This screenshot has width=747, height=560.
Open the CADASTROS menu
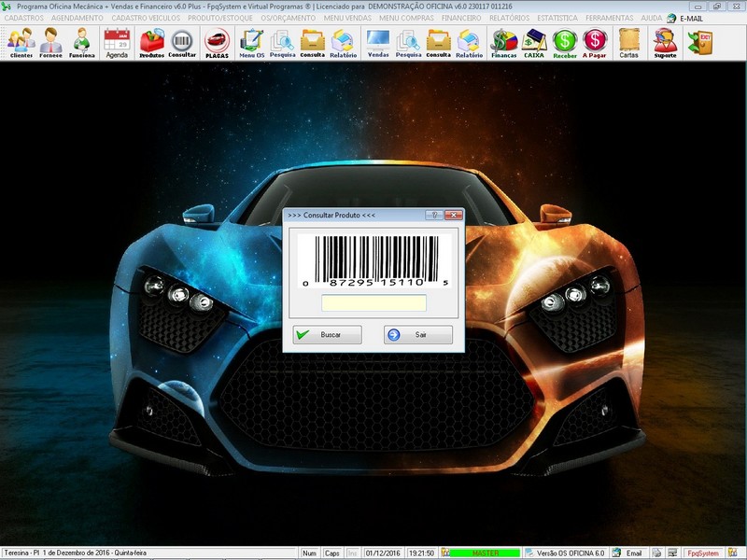coord(24,18)
